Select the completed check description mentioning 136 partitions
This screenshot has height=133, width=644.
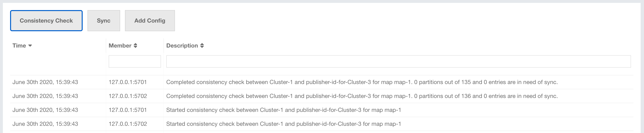click(x=362, y=96)
